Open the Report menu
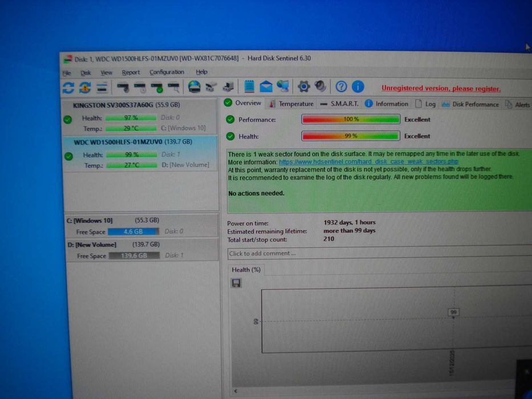Image resolution: width=532 pixels, height=399 pixels. coord(131,72)
